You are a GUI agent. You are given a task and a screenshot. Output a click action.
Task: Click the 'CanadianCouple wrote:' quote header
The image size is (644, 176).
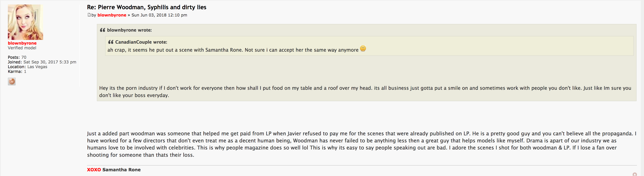(x=141, y=42)
